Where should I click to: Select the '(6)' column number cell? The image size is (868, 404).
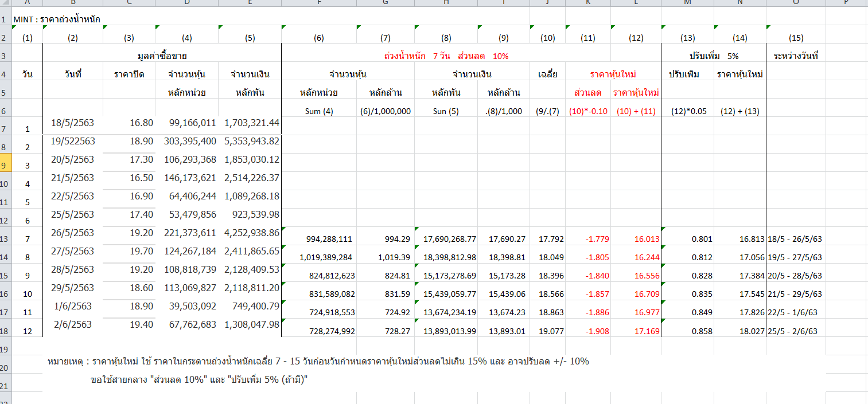coord(319,38)
